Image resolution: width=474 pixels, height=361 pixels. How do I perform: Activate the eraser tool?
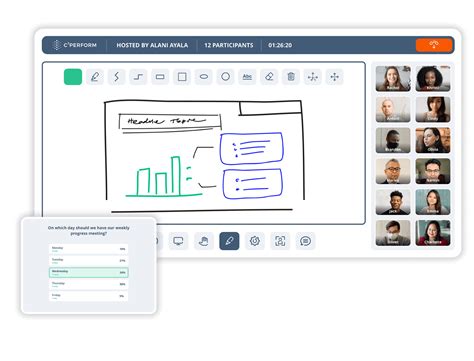tap(269, 77)
